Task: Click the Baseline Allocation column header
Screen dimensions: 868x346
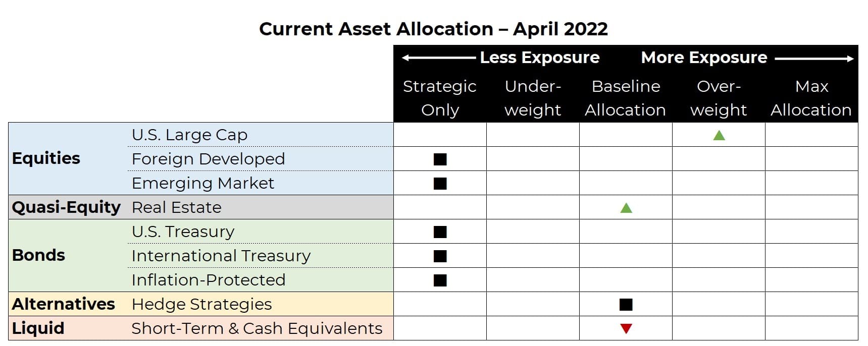Action: [x=626, y=98]
